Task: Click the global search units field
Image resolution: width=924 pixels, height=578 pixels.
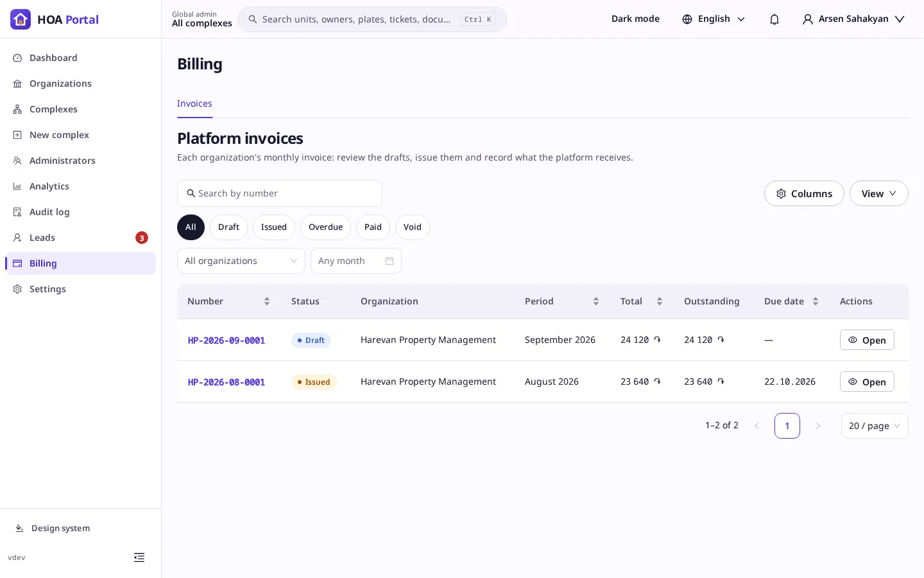Action: [372, 19]
